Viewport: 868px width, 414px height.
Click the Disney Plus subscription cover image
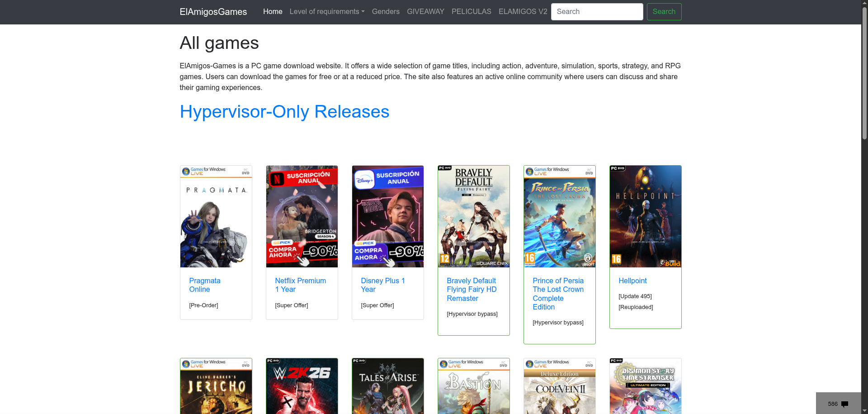coord(387,216)
